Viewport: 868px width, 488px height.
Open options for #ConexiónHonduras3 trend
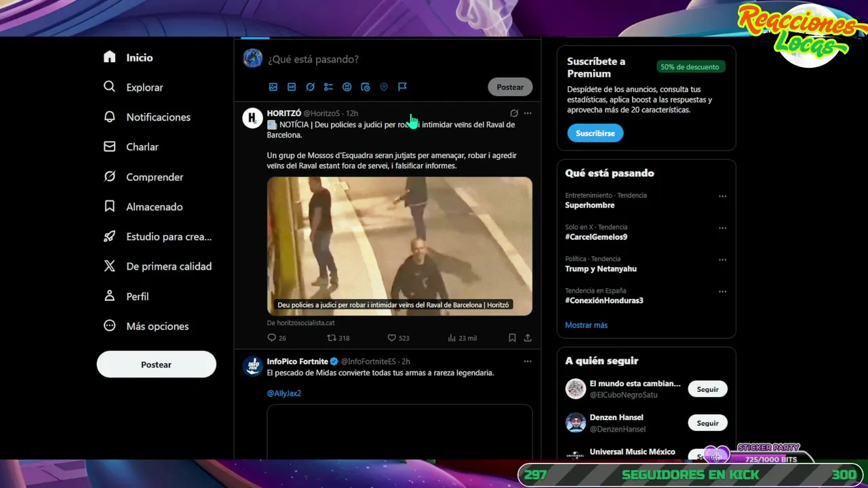coord(722,292)
